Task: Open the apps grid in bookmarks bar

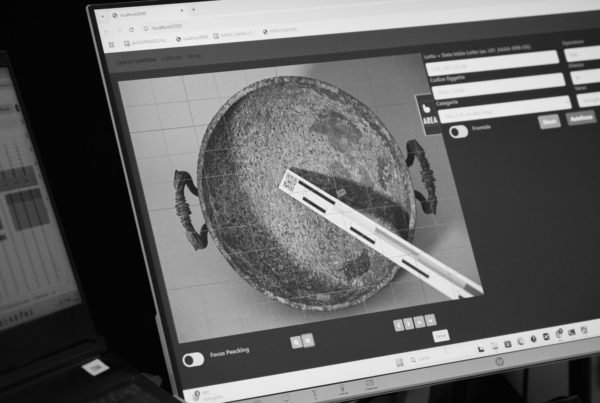Action: click(x=112, y=45)
